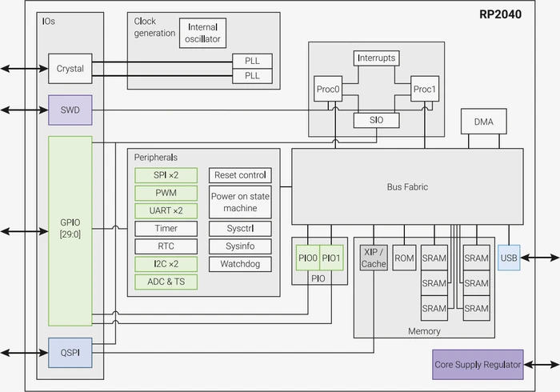This screenshot has height=392, width=560.
Task: Select the Interrupts block
Action: coord(377,58)
